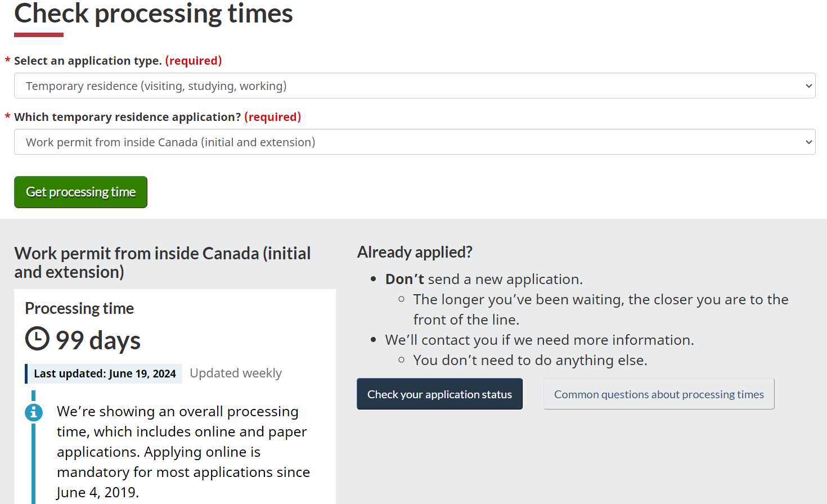Click the Work permit from inside Canada heading
The image size is (827, 504).
coord(163,263)
